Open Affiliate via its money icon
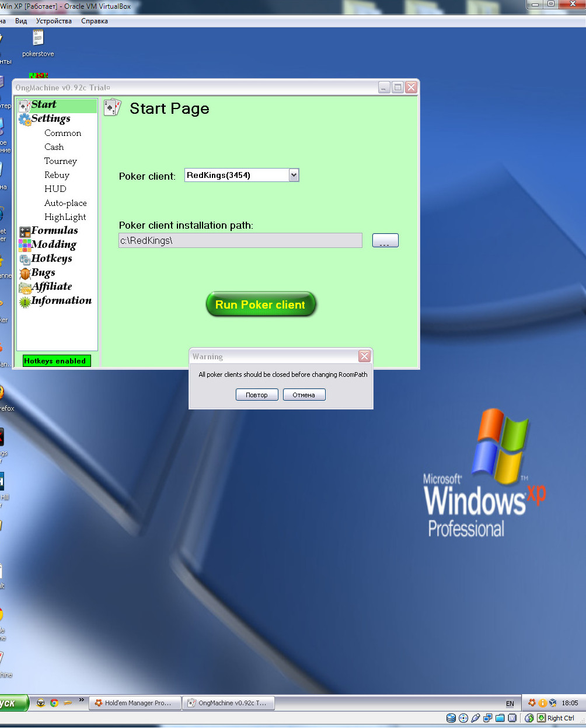 pos(25,288)
